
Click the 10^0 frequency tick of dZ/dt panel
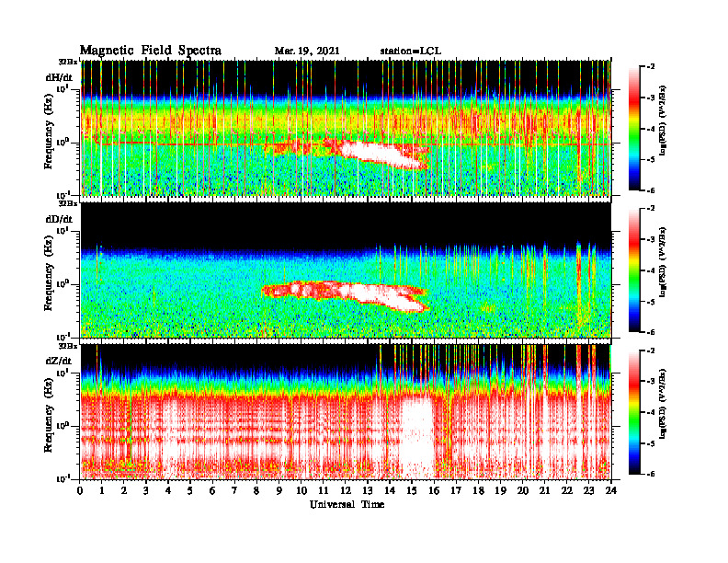point(63,426)
